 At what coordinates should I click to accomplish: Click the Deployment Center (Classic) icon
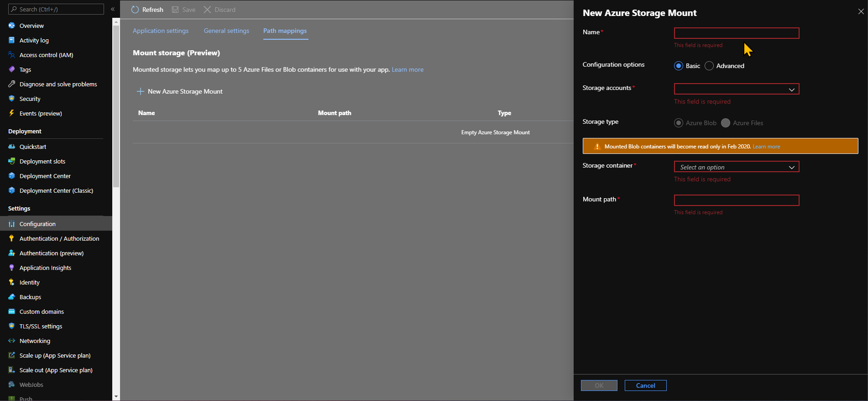click(x=12, y=190)
